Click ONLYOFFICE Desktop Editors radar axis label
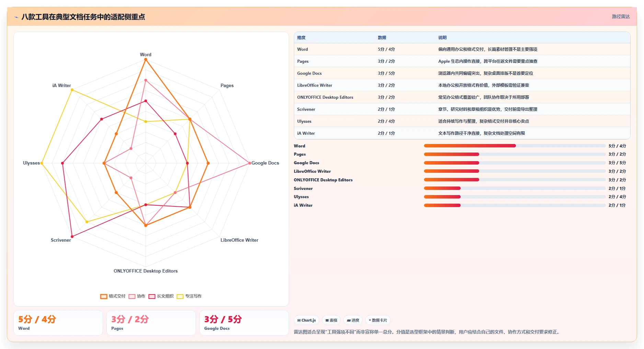 click(146, 271)
